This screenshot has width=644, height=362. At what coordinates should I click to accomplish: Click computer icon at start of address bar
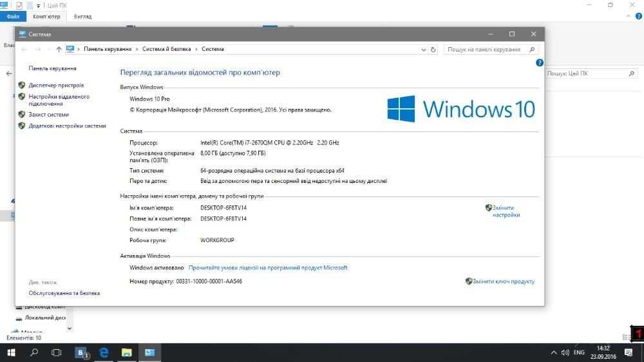click(x=70, y=50)
